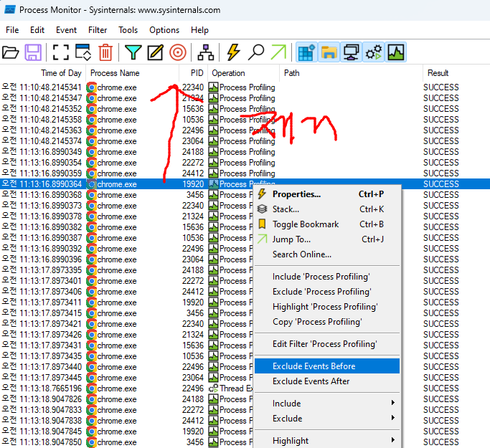The width and height of the screenshot is (490, 448).
Task: Expand the Highlight submenu arrow
Action: pos(393,440)
